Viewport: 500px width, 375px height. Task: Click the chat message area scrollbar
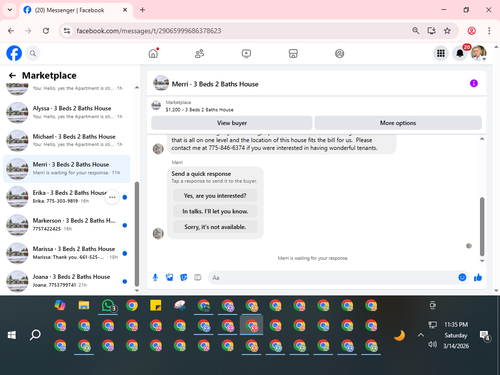click(482, 227)
